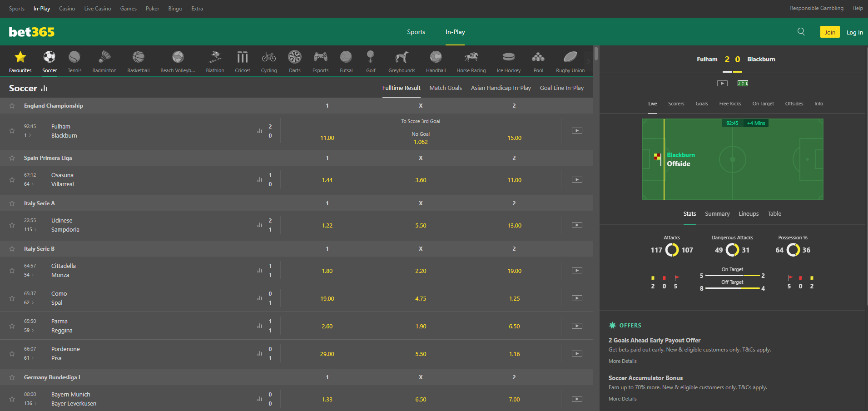Expand the 54 markets for Cittadella v Monza

click(29, 275)
